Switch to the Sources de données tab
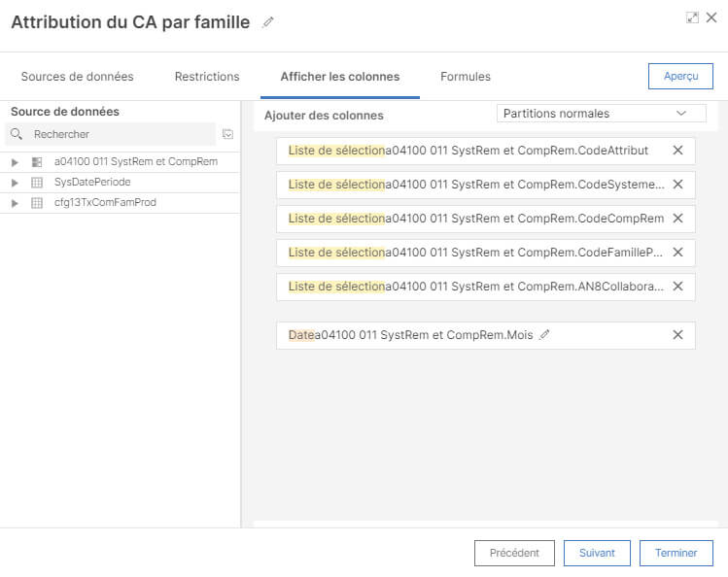 pos(77,77)
